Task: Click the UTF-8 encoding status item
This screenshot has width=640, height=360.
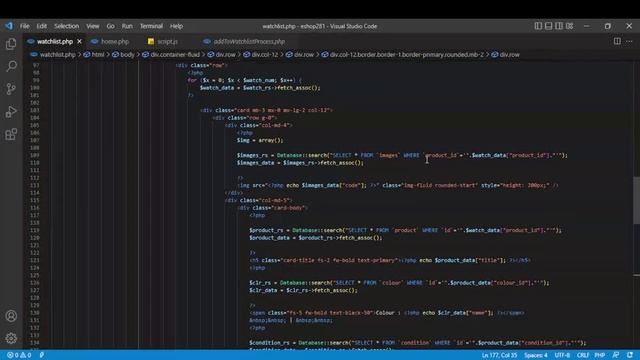Action: (562, 355)
